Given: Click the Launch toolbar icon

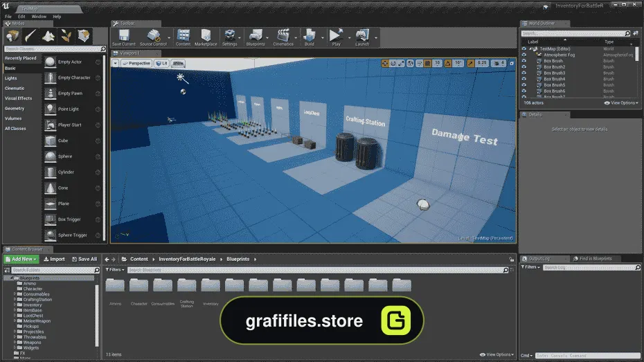Looking at the screenshot, I should [362, 37].
